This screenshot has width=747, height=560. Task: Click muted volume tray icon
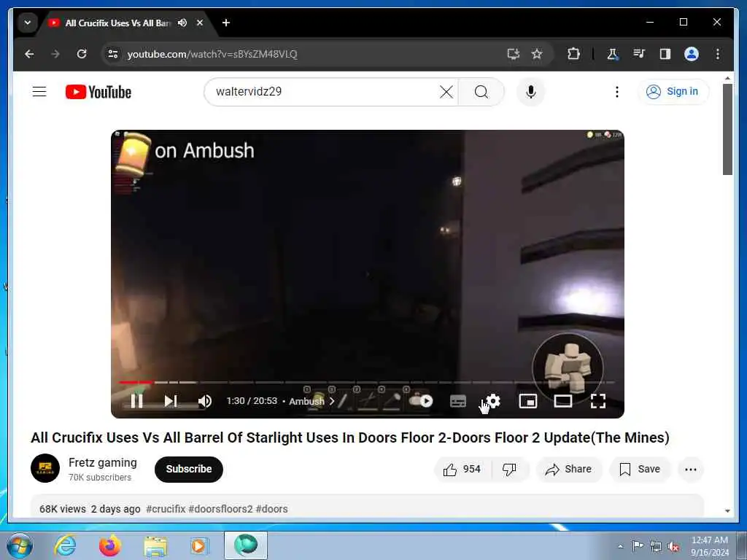click(673, 546)
